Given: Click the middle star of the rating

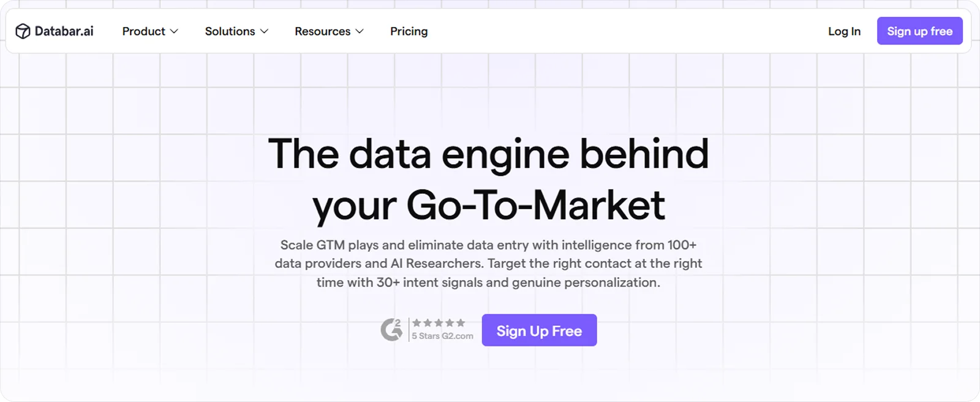Looking at the screenshot, I should (x=439, y=322).
